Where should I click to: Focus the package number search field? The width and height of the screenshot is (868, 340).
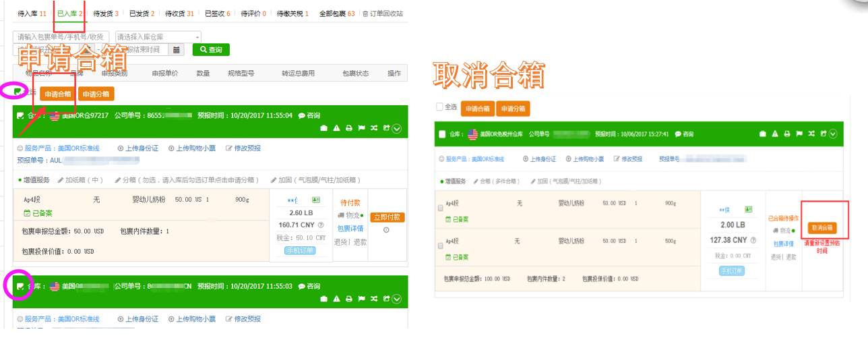61,36
